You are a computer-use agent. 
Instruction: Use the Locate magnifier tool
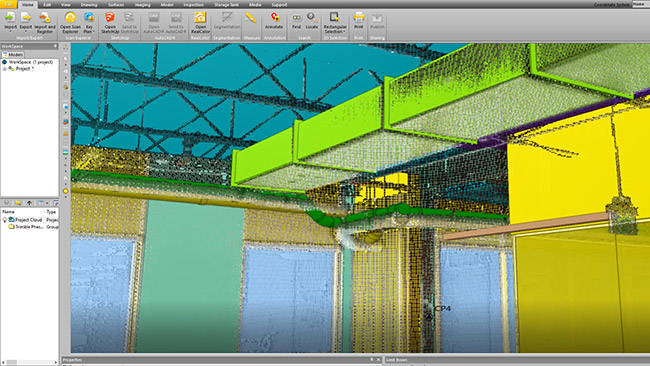[x=312, y=21]
